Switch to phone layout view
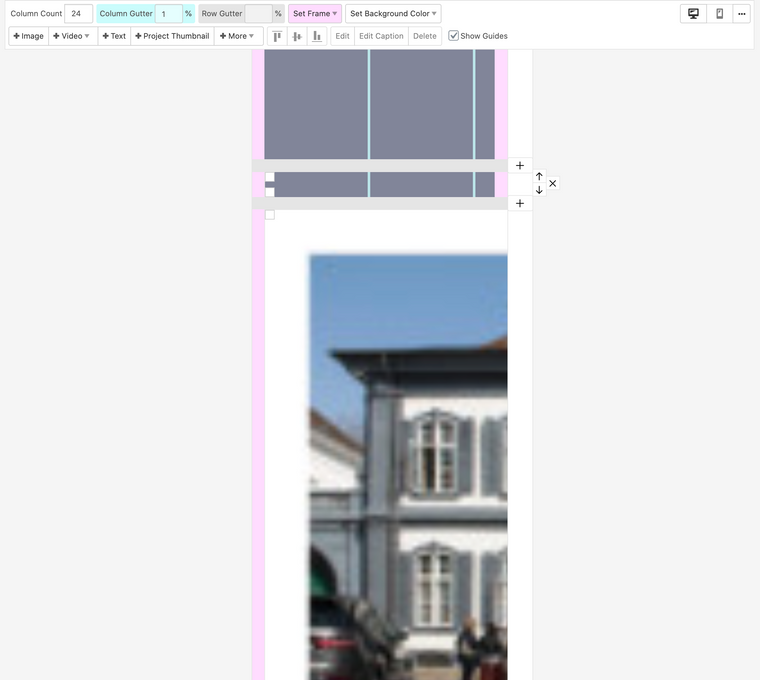The width and height of the screenshot is (760, 680). tap(719, 14)
